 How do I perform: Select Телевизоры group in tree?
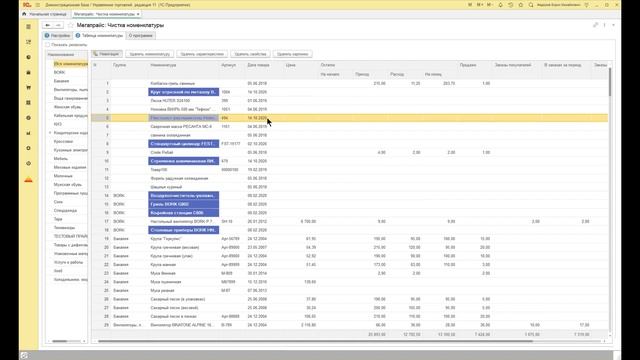(64, 228)
